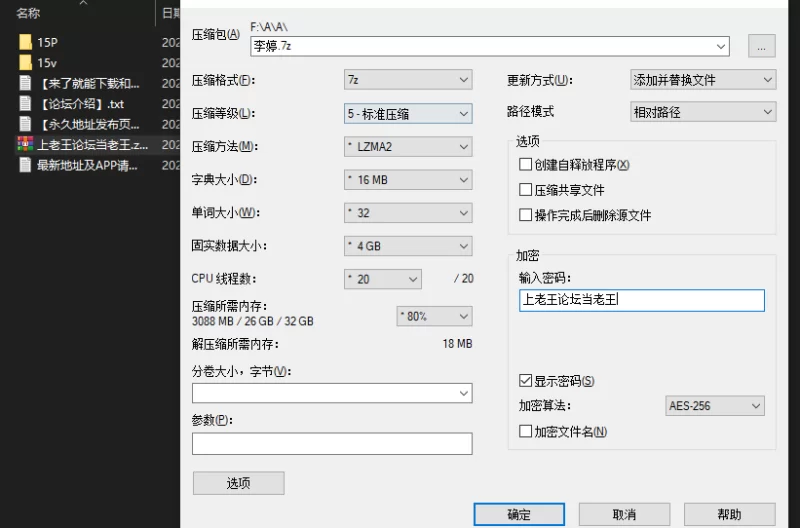Viewport: 800px width, 528px height.
Task: Click the 确定 button
Action: (x=519, y=514)
